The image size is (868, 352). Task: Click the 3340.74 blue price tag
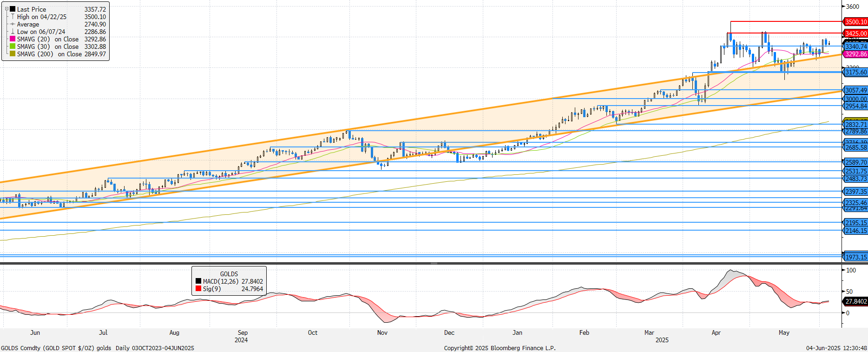pos(855,46)
